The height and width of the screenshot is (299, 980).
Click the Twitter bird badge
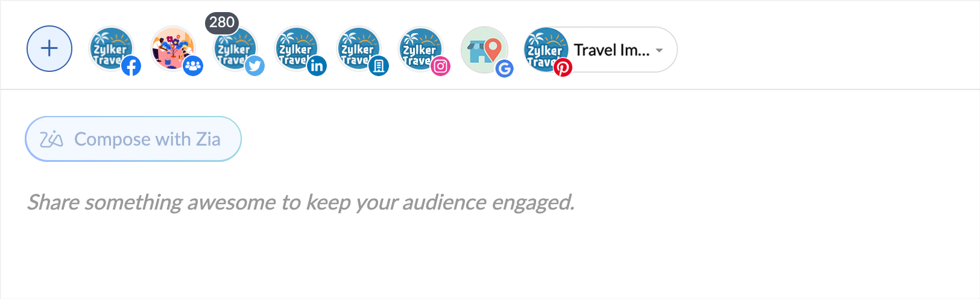pos(255,66)
